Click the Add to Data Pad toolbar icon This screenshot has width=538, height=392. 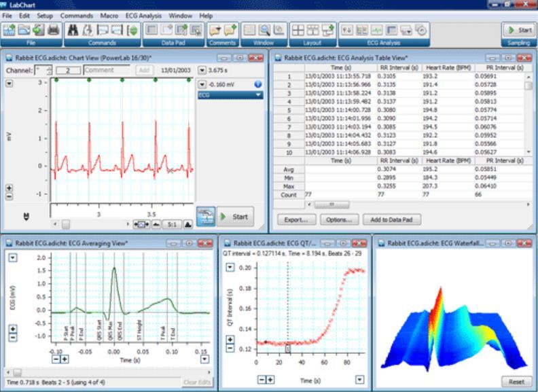click(181, 30)
